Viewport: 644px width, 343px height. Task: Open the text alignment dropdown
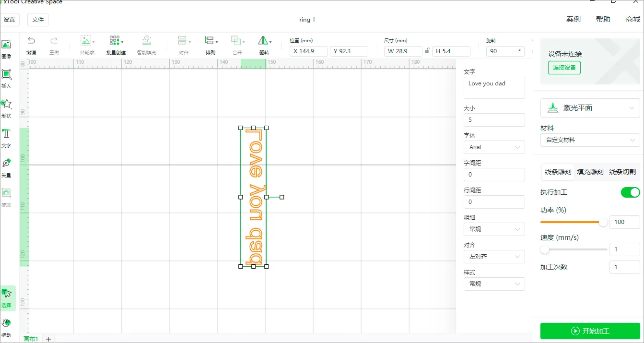[494, 257]
